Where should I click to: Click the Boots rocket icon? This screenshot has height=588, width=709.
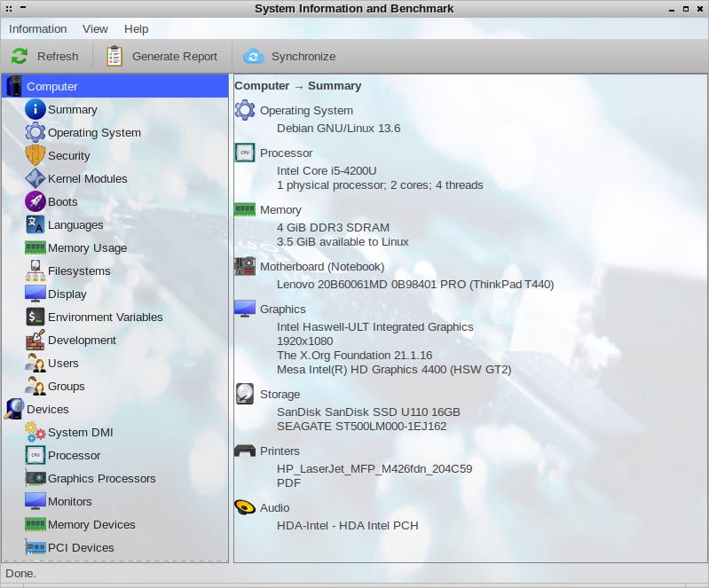click(35, 201)
